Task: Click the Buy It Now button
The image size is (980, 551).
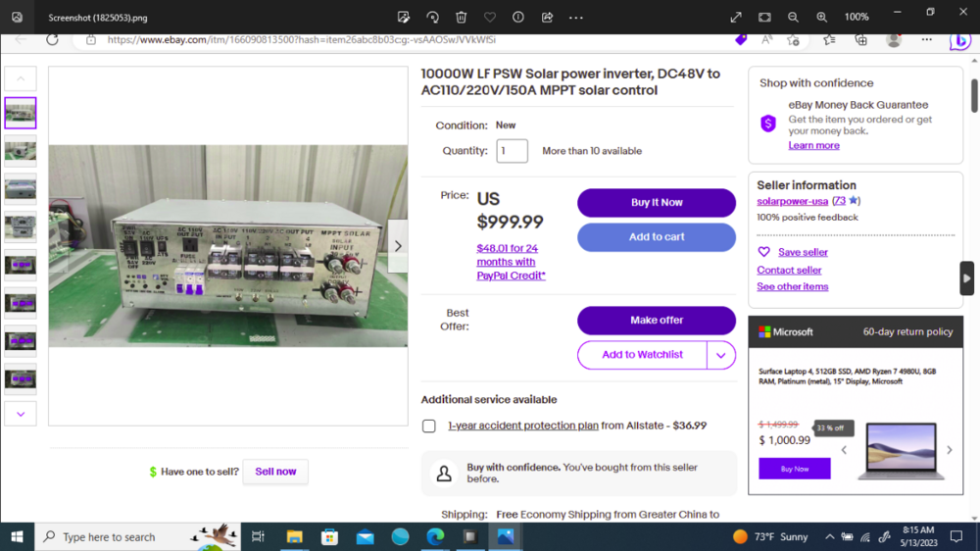Action: coord(657,203)
